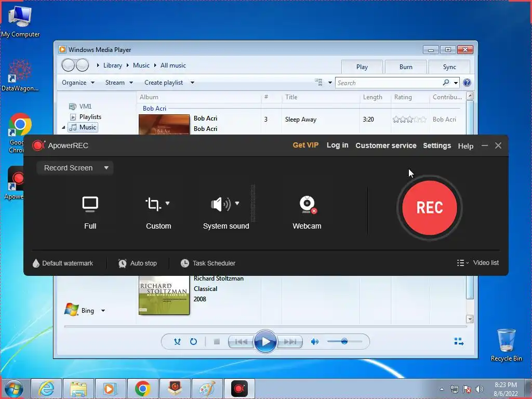Open the Organize menu in Media Player
Image resolution: width=532 pixels, height=399 pixels.
[78, 83]
